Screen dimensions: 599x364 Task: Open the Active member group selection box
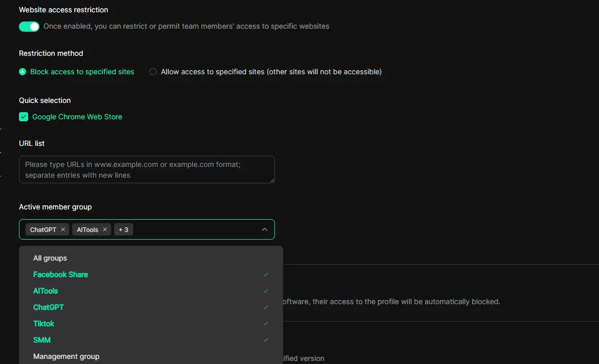click(x=147, y=229)
